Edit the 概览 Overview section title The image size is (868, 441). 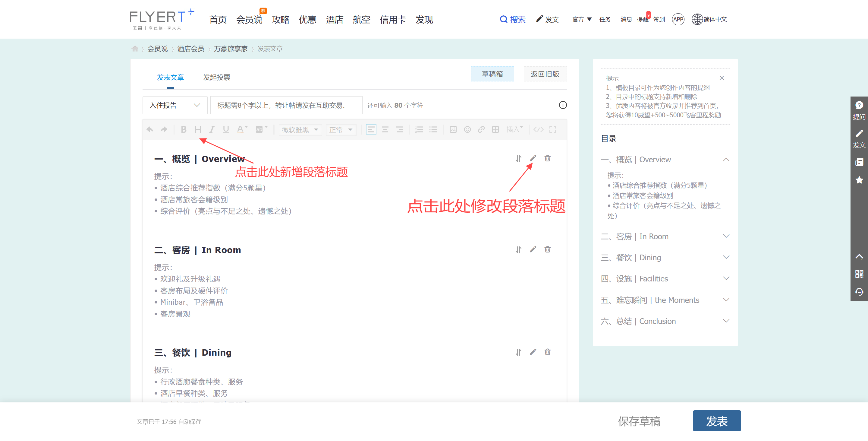(533, 158)
